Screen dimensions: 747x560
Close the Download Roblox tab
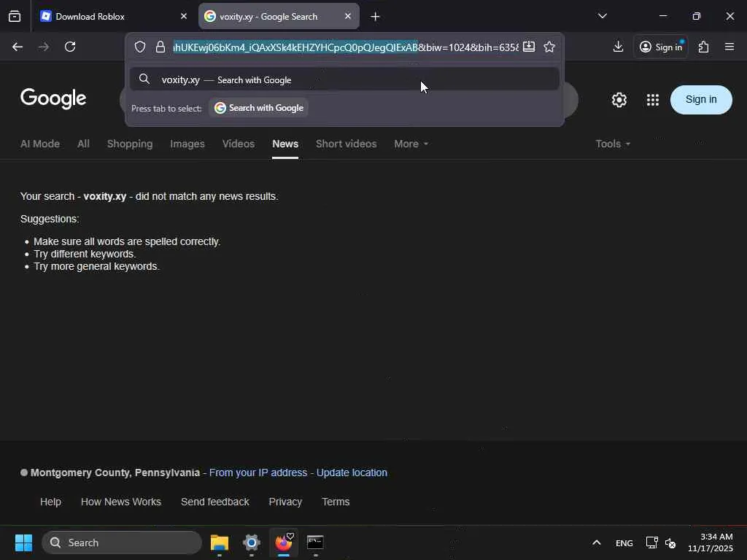[x=184, y=16]
